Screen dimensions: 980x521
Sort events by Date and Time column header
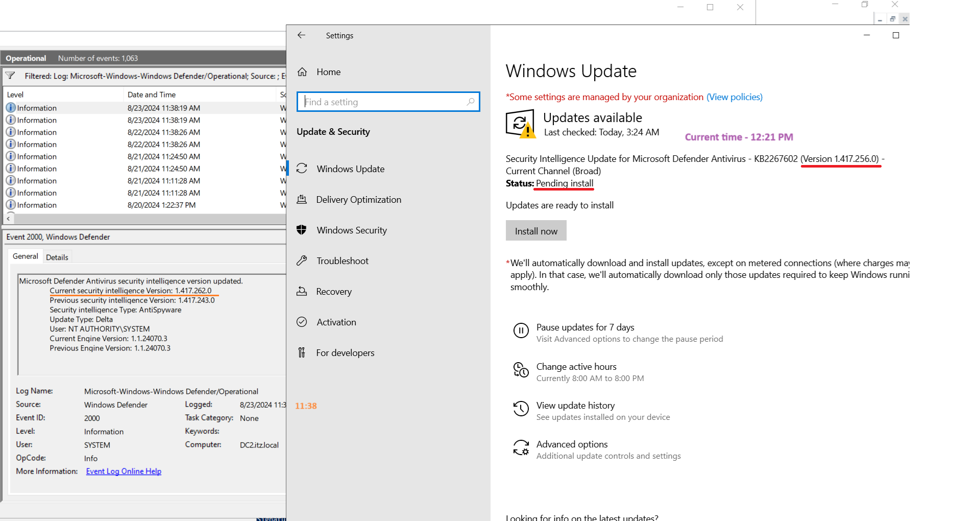200,94
